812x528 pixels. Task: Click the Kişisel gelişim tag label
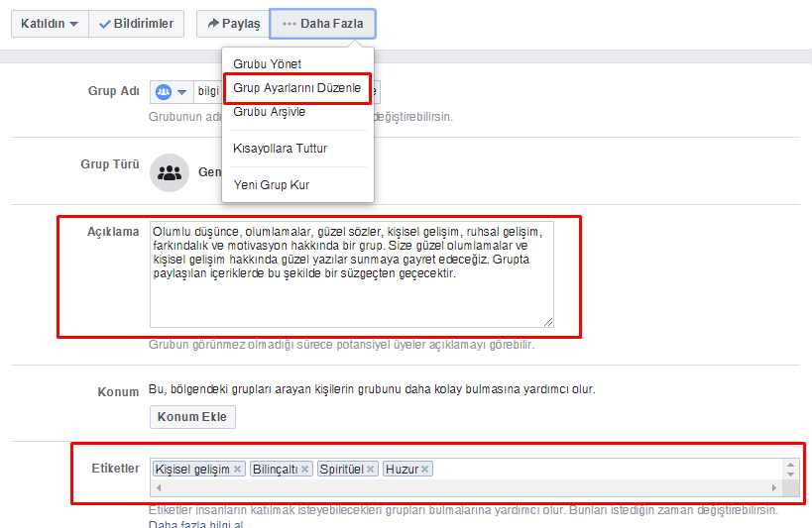(x=192, y=469)
